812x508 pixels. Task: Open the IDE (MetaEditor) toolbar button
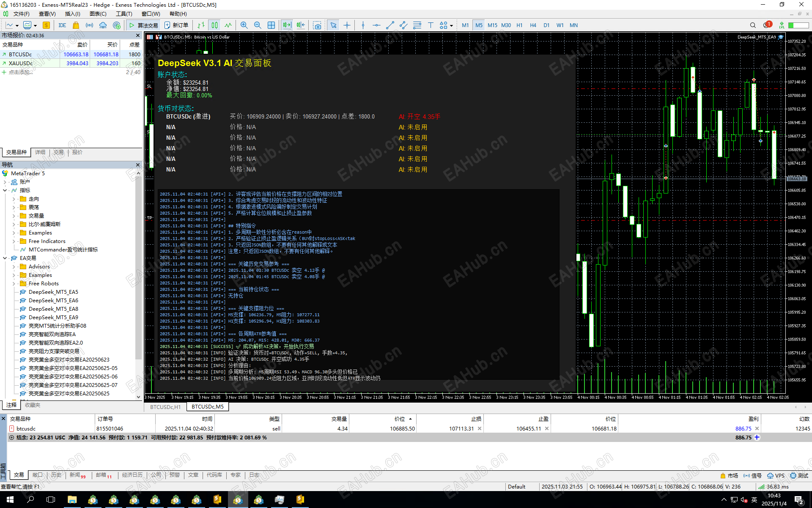[62, 25]
